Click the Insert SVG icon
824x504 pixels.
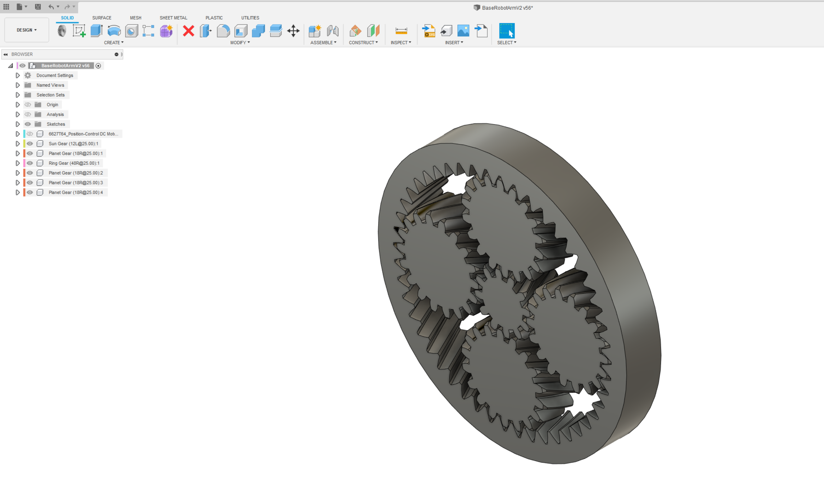[x=429, y=31]
